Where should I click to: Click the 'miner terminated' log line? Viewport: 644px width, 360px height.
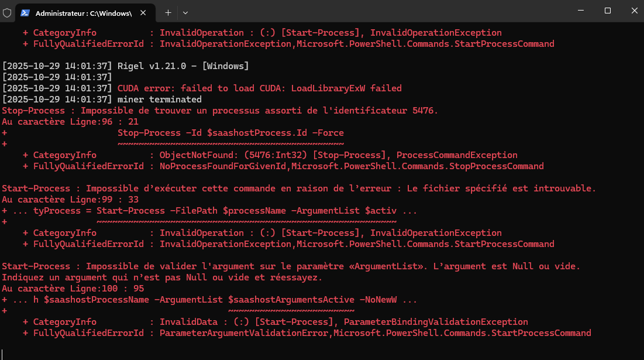point(159,100)
